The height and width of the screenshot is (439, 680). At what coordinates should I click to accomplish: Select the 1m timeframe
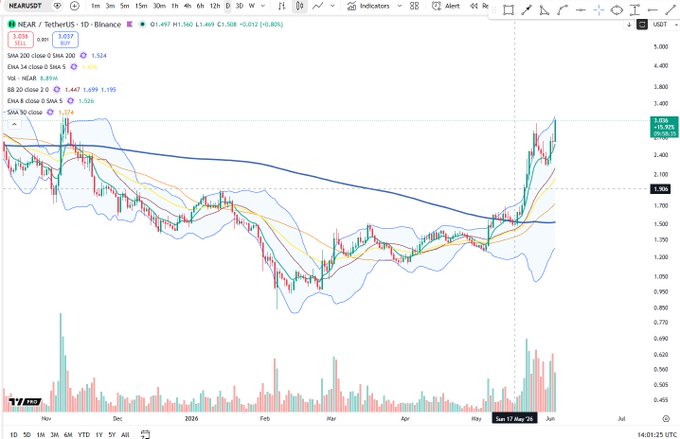(x=95, y=6)
